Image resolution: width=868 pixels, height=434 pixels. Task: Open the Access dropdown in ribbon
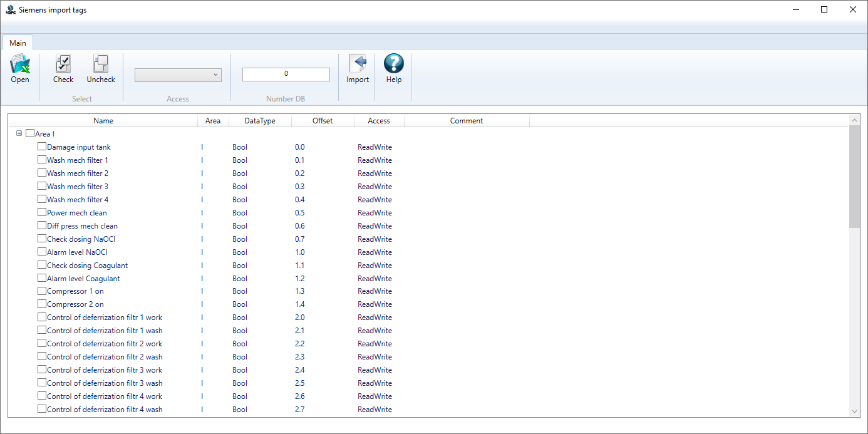tap(178, 75)
